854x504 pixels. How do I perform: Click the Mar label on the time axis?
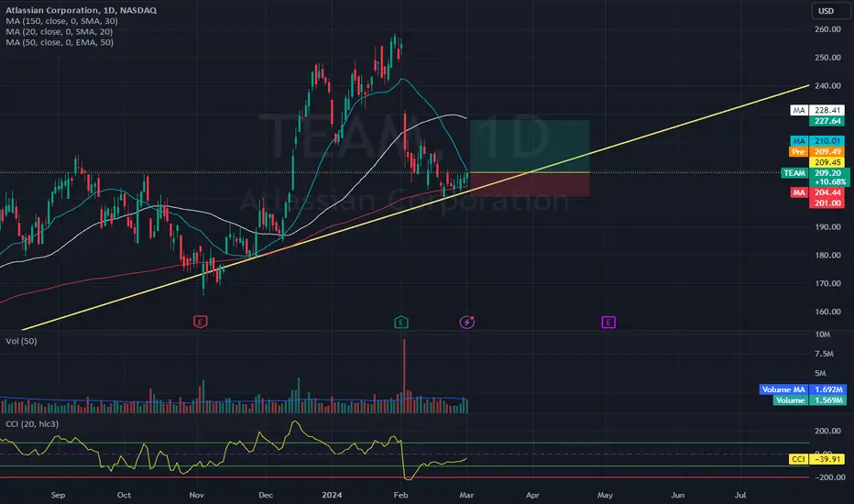point(466,495)
